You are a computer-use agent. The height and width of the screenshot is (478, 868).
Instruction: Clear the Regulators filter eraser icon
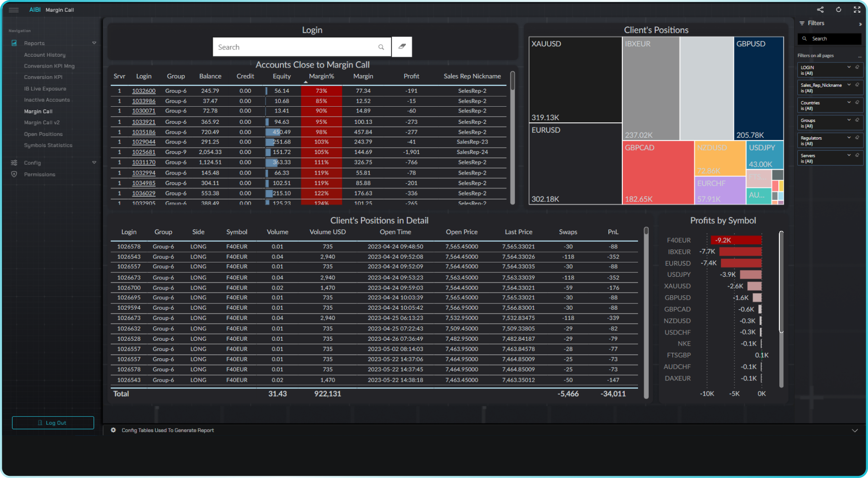coord(857,137)
